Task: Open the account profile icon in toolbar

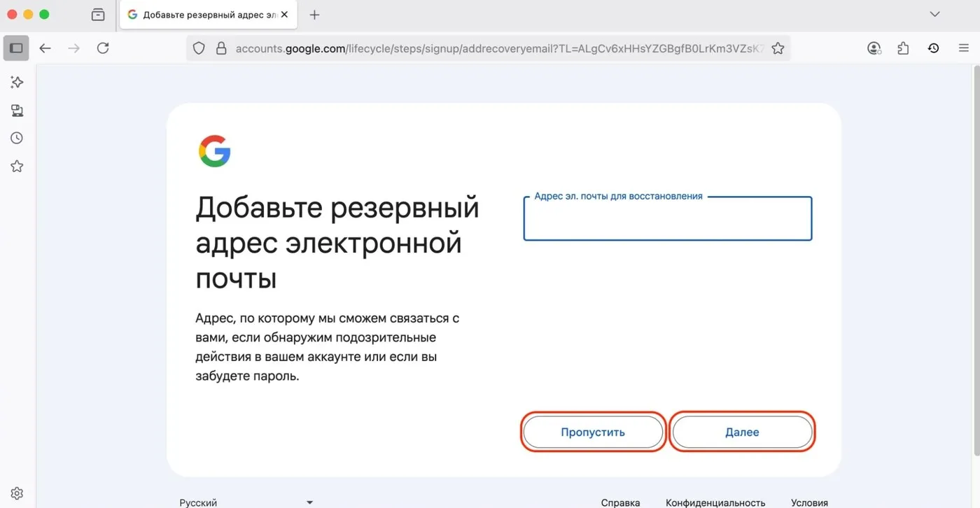Action: point(874,48)
